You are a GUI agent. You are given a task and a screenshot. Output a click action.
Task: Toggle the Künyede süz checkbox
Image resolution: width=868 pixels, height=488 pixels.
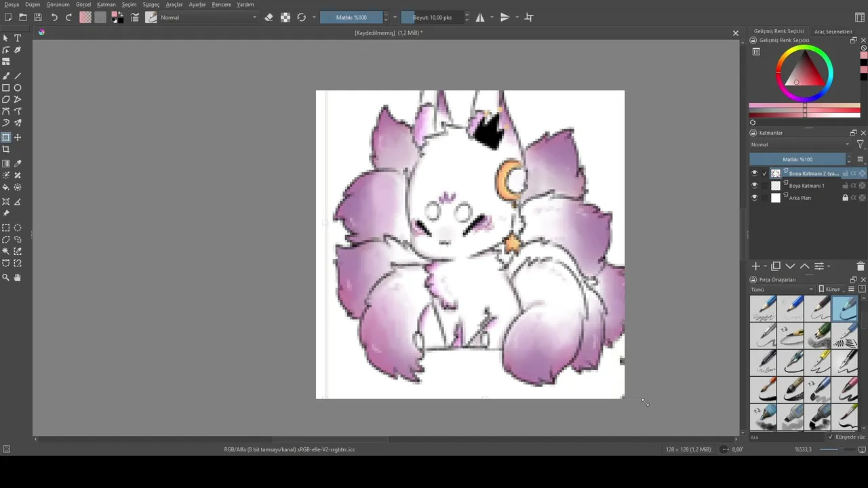(x=831, y=437)
